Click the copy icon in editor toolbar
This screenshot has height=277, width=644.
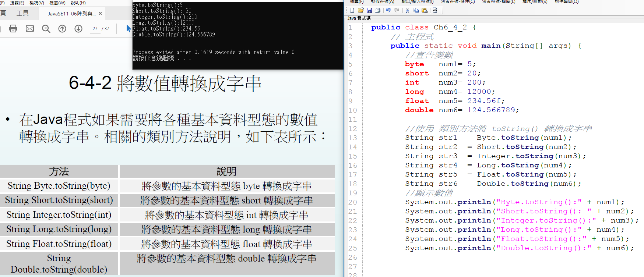point(416,10)
